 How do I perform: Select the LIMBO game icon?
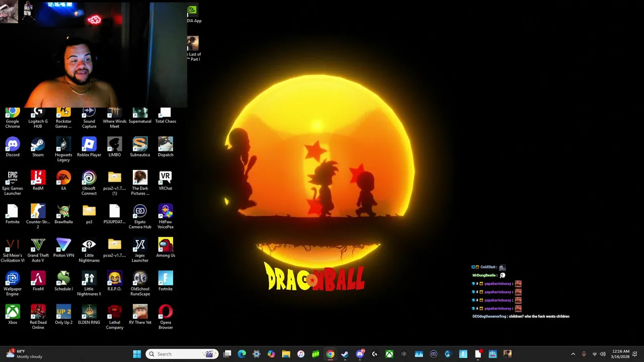point(115,147)
